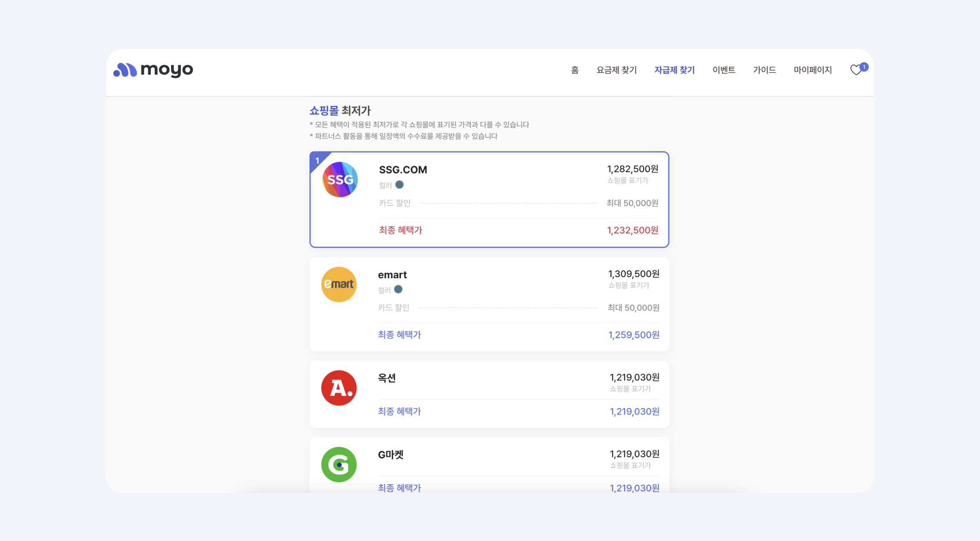Click the 쇼핑몰 최저가 heading
The height and width of the screenshot is (541, 980).
tap(340, 111)
